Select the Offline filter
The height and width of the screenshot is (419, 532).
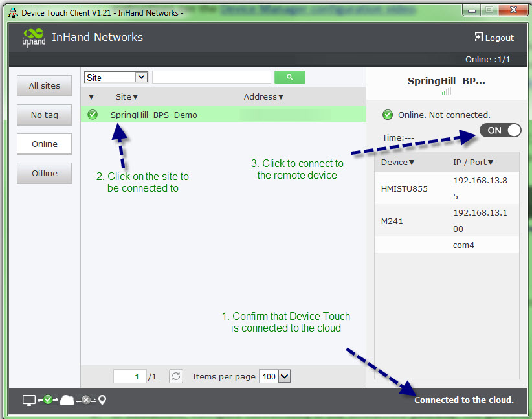point(45,173)
